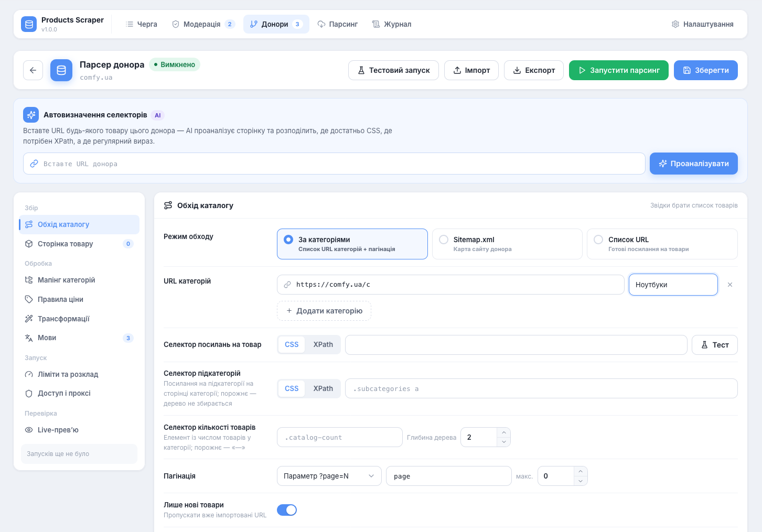Click the Тест selector button
The width and height of the screenshot is (762, 532).
coord(715,345)
